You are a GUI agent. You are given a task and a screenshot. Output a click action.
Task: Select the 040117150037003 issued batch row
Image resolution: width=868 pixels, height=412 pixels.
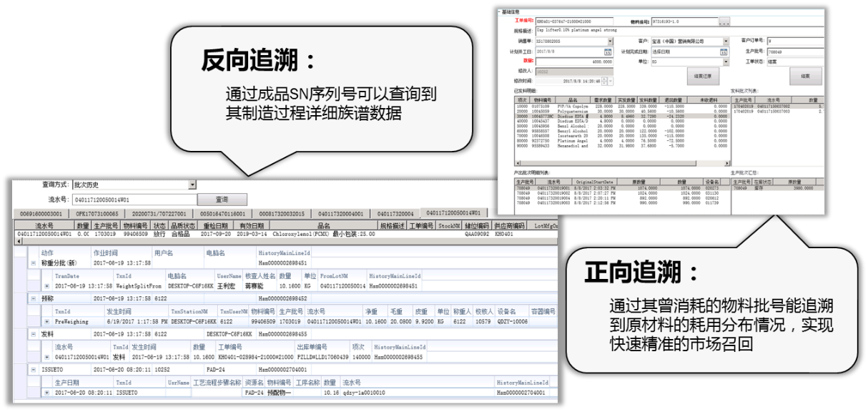pyautogui.click(x=778, y=111)
